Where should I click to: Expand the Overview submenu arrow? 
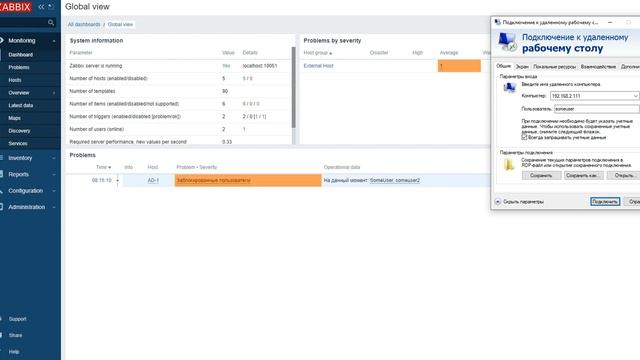pos(54,93)
